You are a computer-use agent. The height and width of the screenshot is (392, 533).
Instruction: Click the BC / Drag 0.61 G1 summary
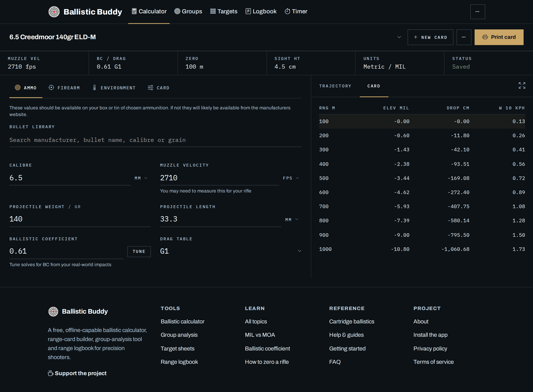point(133,63)
